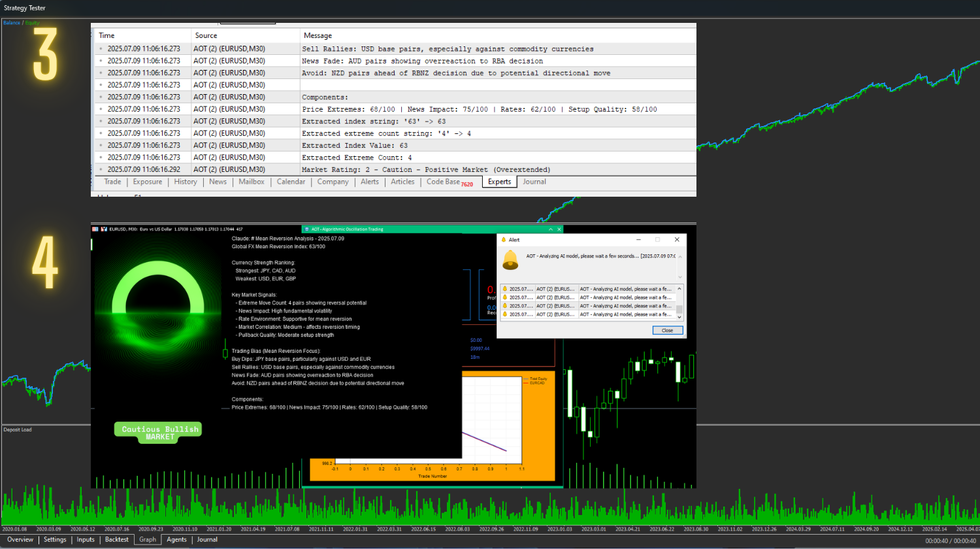Image resolution: width=980 pixels, height=549 pixels.
Task: Click the Balance legend label
Action: 12,23
